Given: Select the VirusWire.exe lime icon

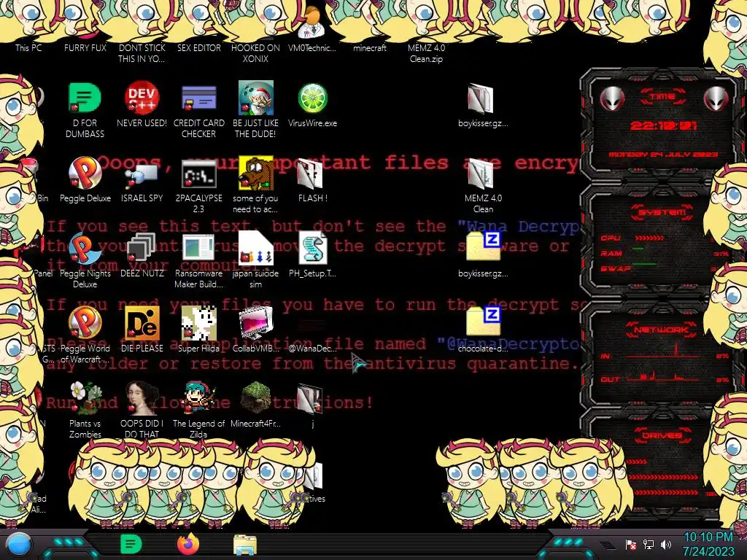Looking at the screenshot, I should (312, 98).
